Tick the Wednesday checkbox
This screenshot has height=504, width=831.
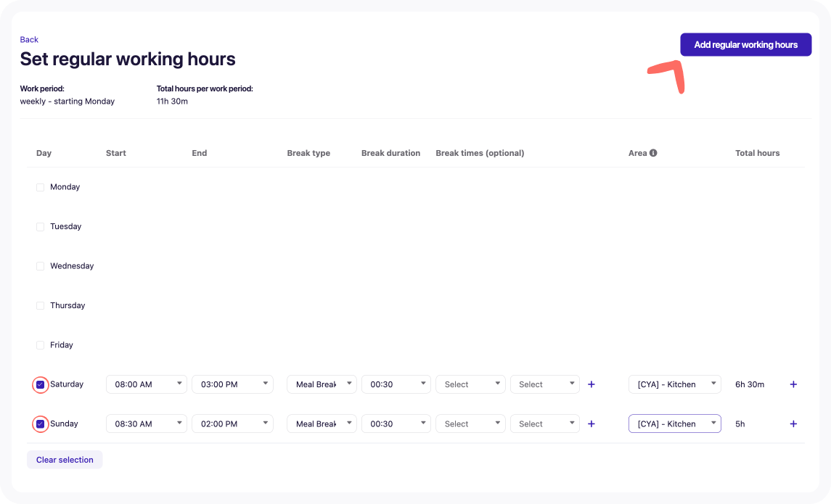pos(41,266)
